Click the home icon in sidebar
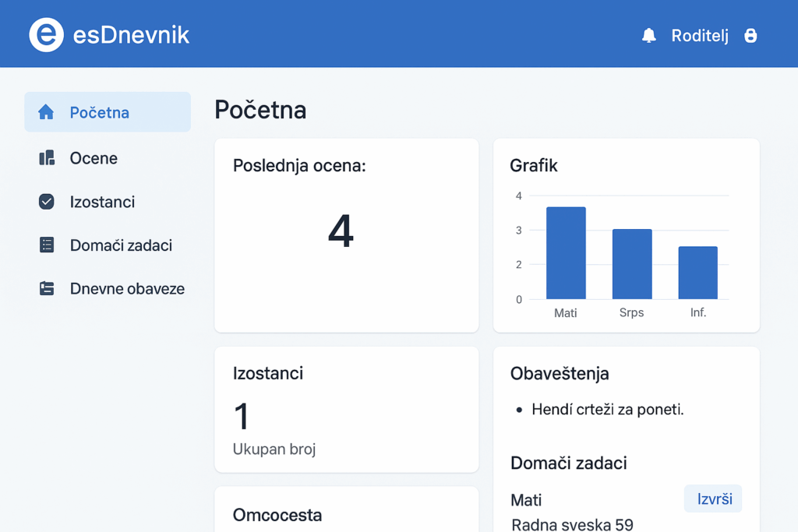The image size is (798, 532). click(x=46, y=112)
